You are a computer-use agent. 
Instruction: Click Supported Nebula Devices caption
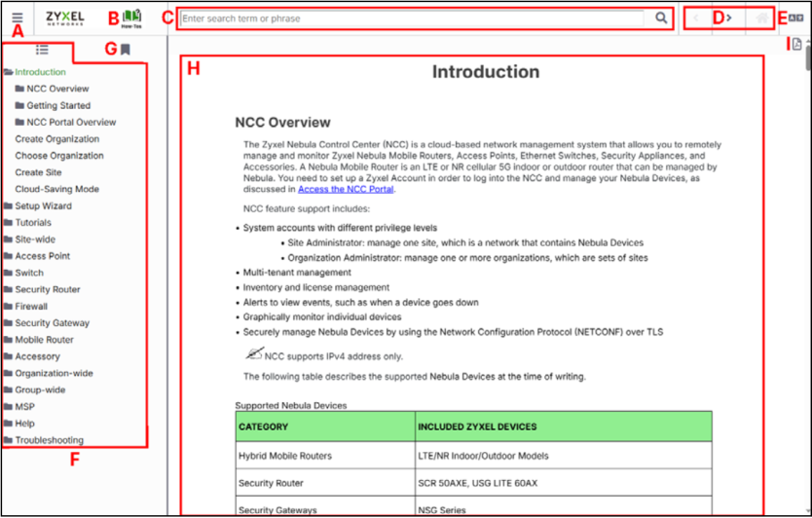[291, 406]
